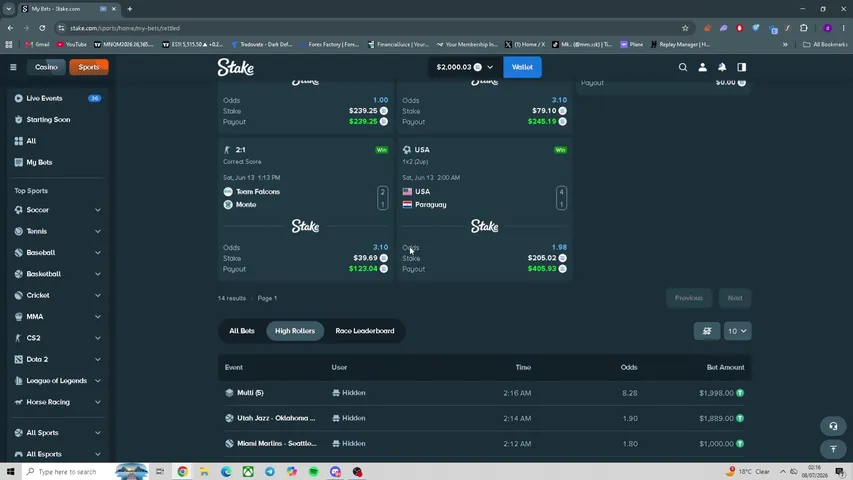Select the High Rollers tab
This screenshot has width=853, height=480.
tap(295, 331)
